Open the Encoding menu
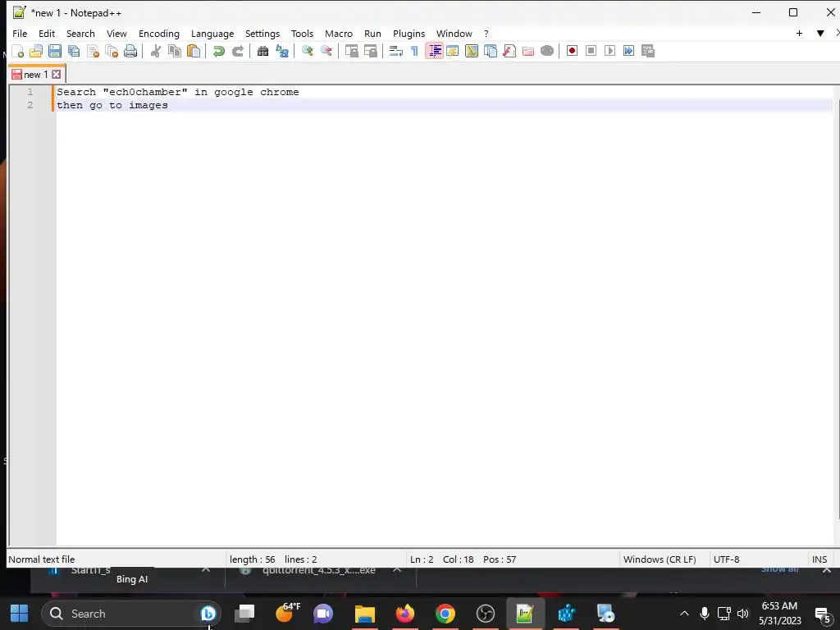 (x=159, y=33)
